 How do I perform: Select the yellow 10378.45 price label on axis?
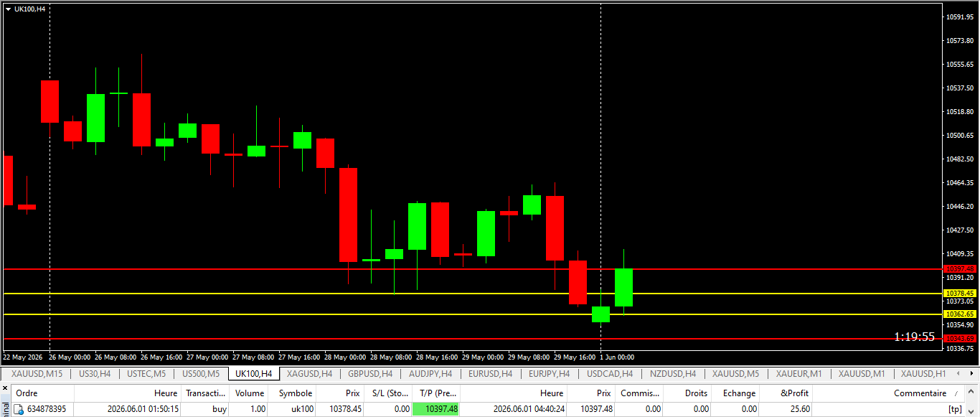[960, 294]
